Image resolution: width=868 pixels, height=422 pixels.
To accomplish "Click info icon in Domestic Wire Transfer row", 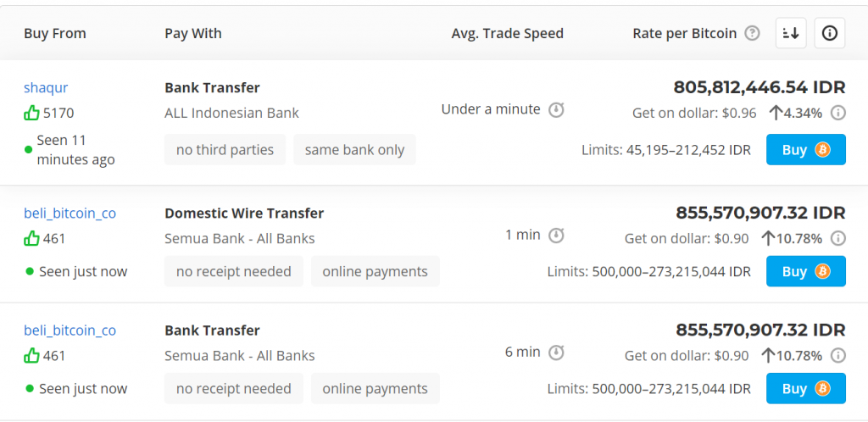I will (x=838, y=239).
